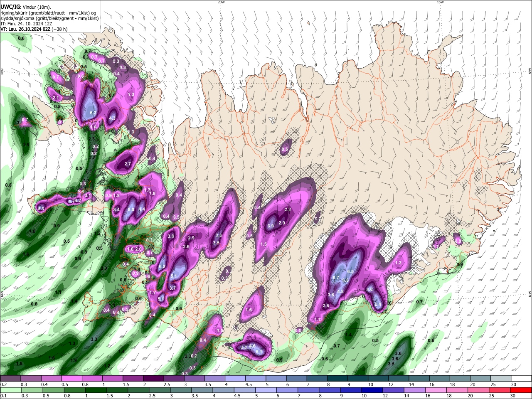This screenshot has height=399, width=532.
Task: Select dark purple 2–2.5 swatch in snow scale
Action: [x=153, y=379]
